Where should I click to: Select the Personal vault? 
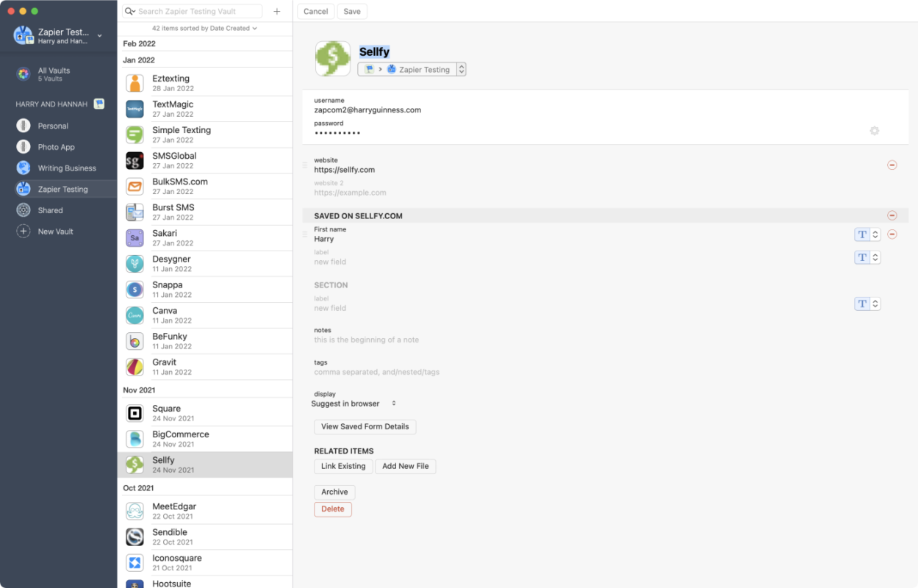(59, 126)
